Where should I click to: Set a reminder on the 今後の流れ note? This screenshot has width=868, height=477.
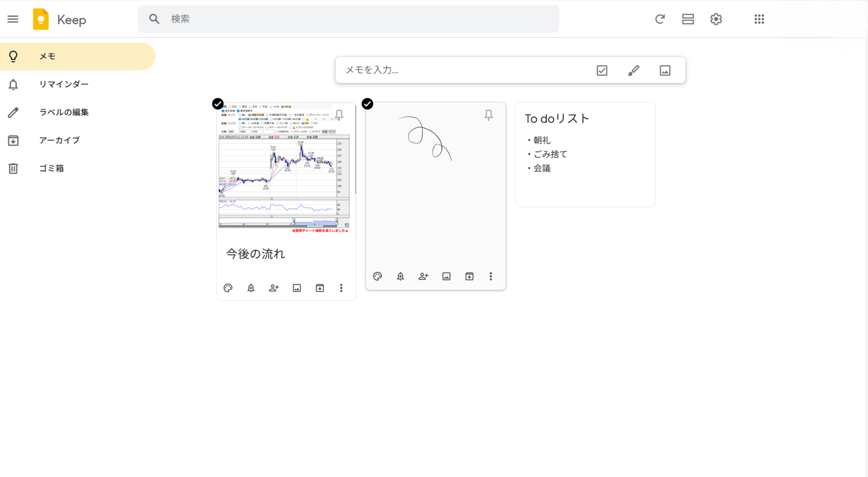[x=251, y=288]
